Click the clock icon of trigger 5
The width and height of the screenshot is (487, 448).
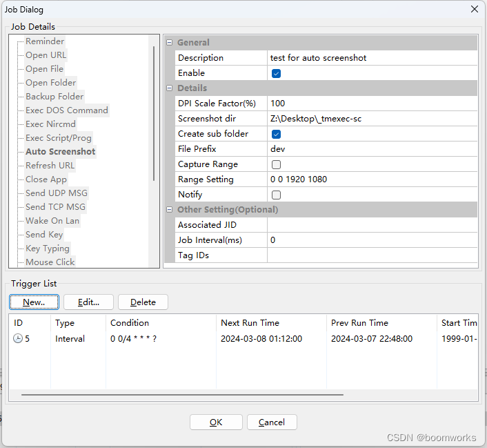(18, 338)
